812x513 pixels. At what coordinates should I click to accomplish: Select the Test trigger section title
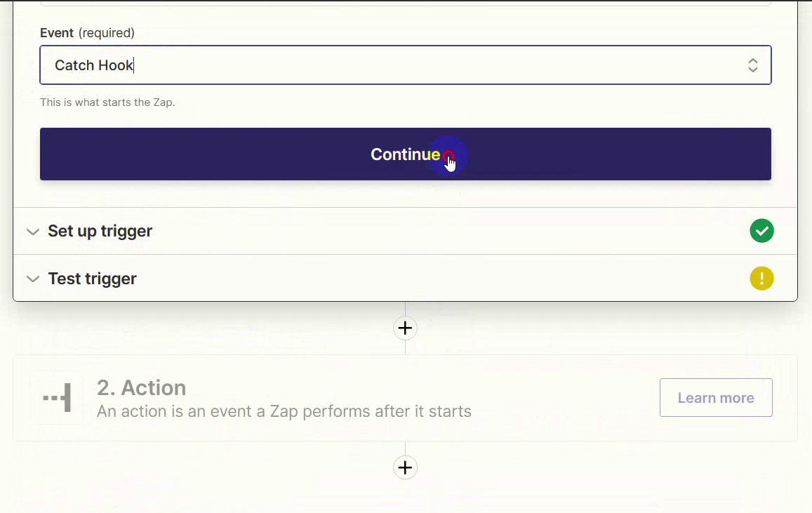click(92, 279)
